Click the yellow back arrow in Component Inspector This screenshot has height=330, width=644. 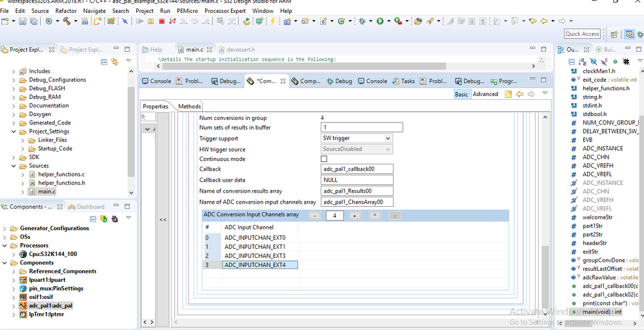click(519, 94)
